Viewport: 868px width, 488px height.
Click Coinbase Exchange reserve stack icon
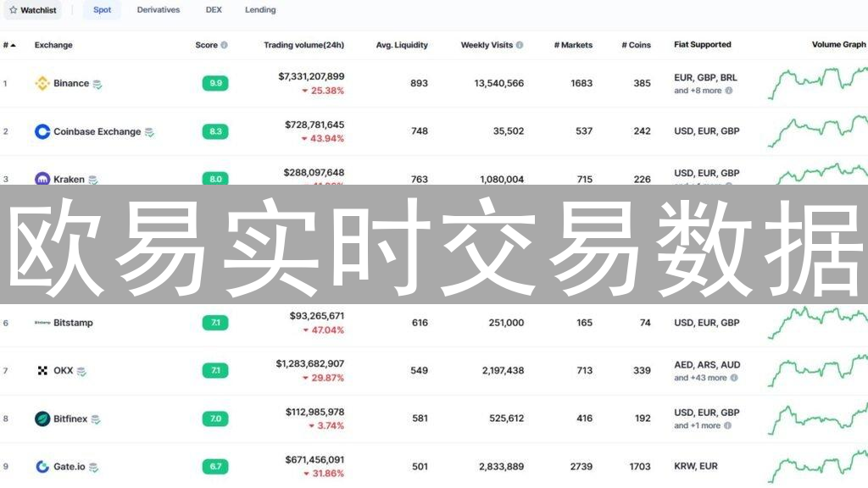(x=149, y=132)
